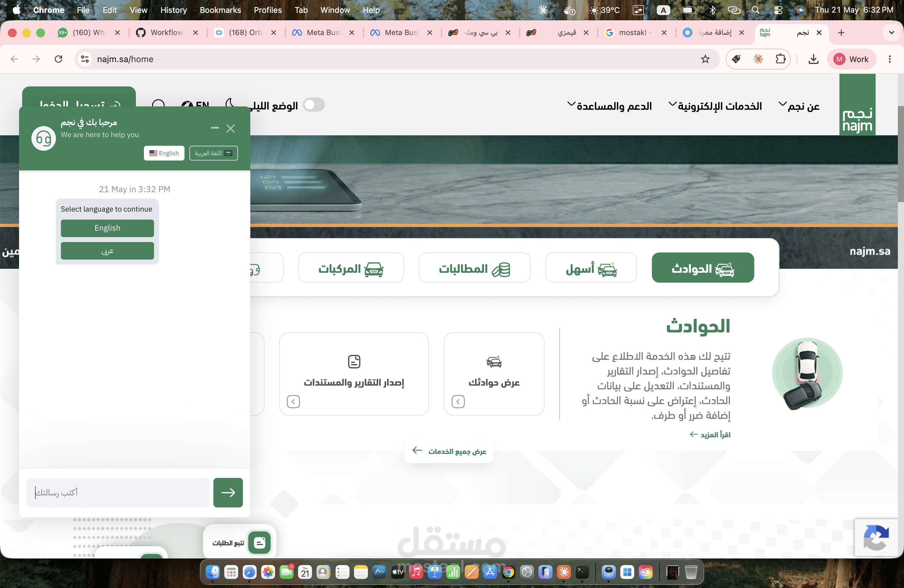The image size is (904, 588).
Task: Open Control Center in menu bar
Action: 778,10
